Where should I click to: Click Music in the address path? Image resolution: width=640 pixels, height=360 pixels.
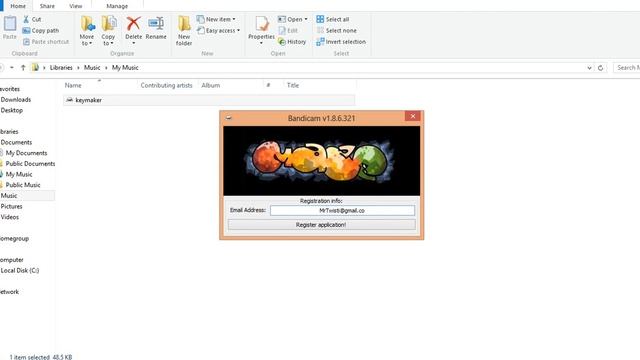tap(92, 68)
